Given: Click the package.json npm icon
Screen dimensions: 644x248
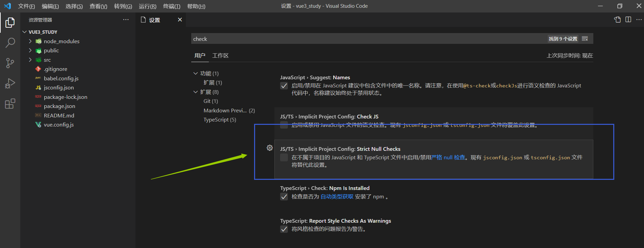Looking at the screenshot, I should [38, 106].
